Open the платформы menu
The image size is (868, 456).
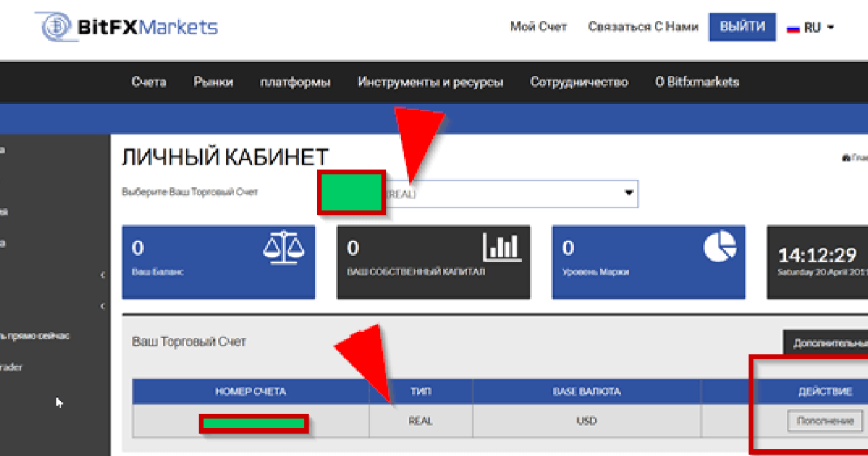point(295,82)
